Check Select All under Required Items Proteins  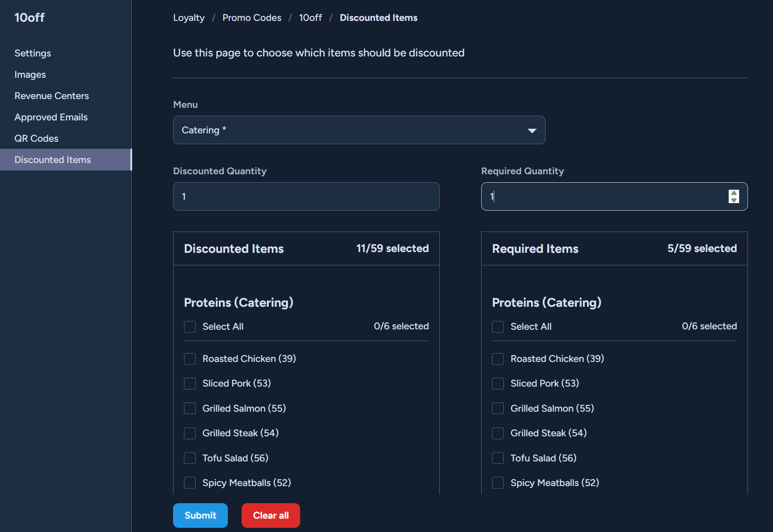[x=498, y=327]
